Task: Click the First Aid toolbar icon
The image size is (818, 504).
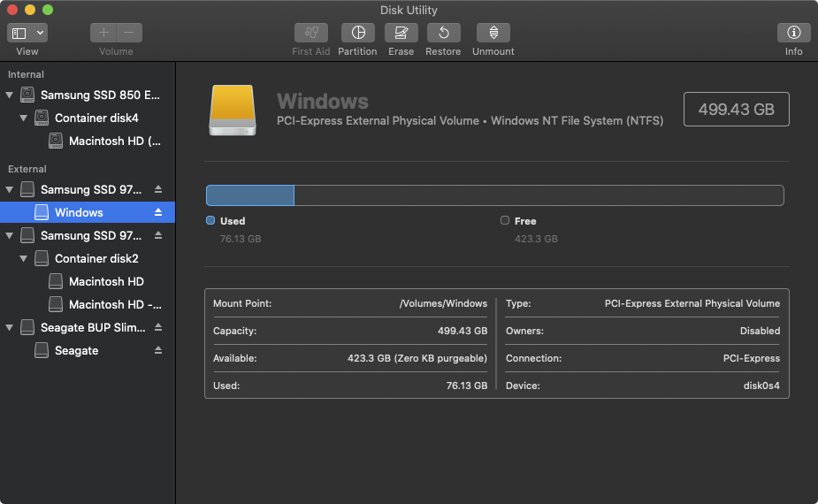Action: point(311,33)
